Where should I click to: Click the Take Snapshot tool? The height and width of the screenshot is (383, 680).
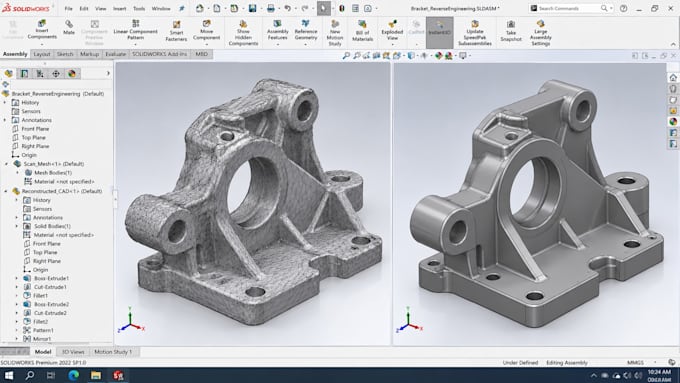click(x=511, y=31)
